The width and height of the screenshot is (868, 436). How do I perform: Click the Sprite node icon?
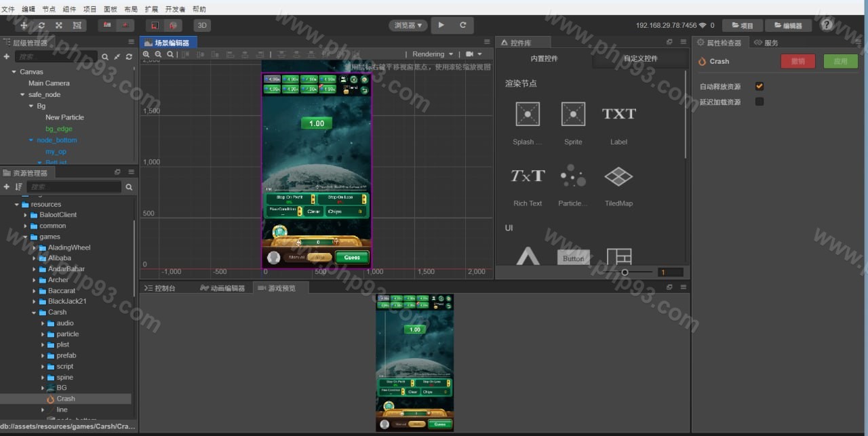point(573,114)
